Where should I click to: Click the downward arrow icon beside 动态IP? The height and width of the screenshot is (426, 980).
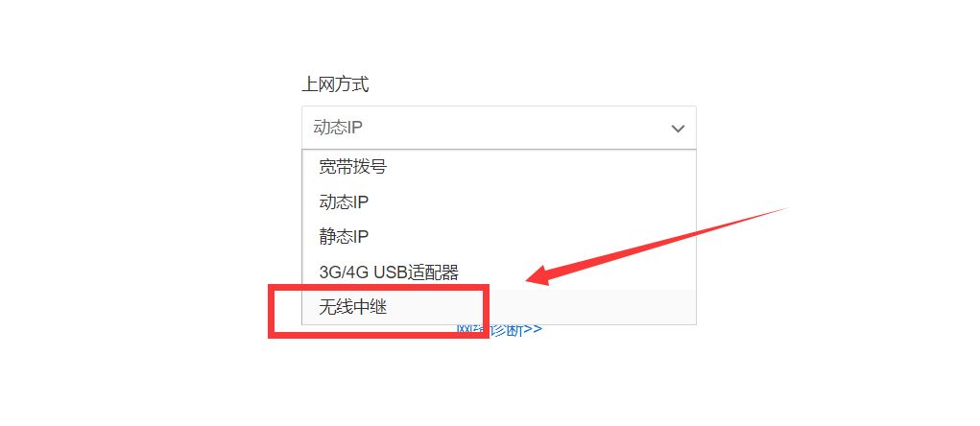[678, 129]
